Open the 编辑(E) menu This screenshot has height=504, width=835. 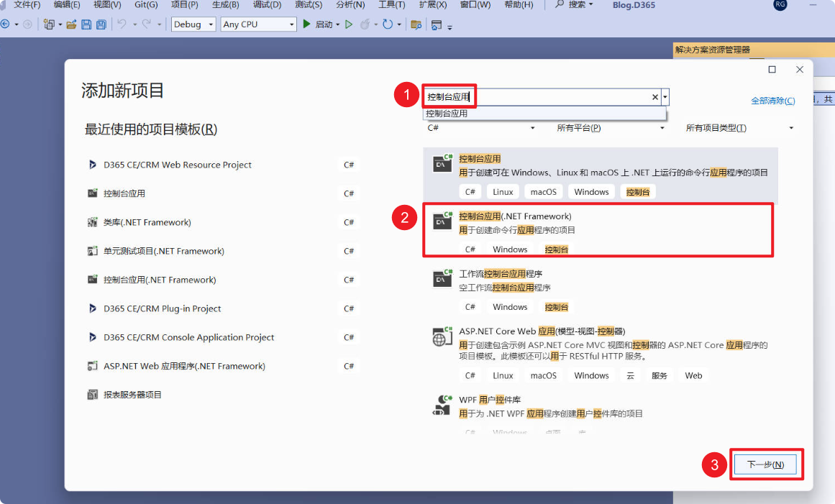pyautogui.click(x=67, y=5)
